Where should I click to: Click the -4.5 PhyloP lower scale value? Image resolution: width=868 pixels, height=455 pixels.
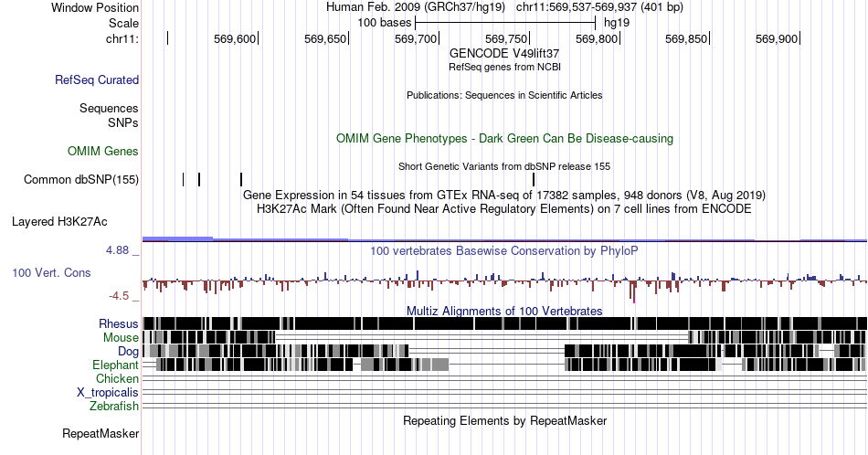pos(119,296)
